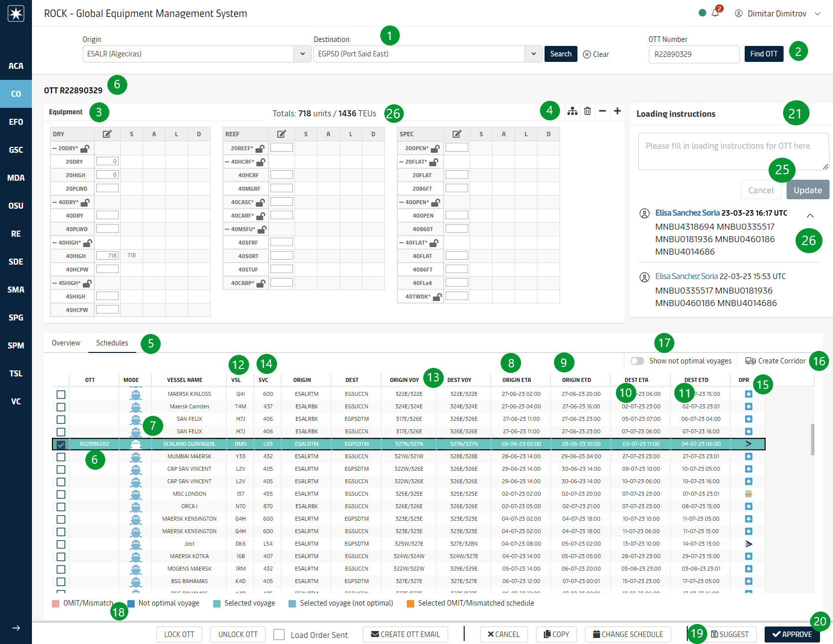Click the sidebar expand arrow at bottom left
The image size is (833, 644).
tap(16, 628)
